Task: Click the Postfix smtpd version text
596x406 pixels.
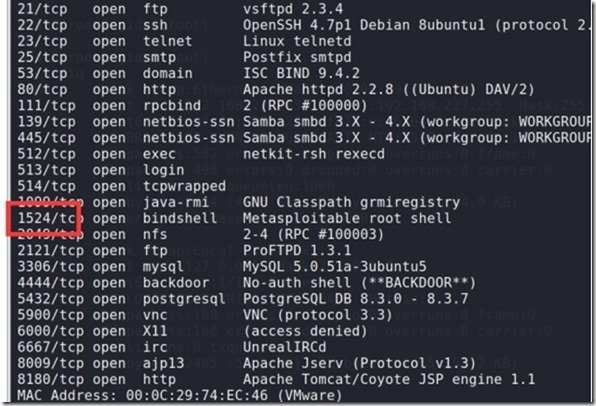Action: [x=297, y=57]
